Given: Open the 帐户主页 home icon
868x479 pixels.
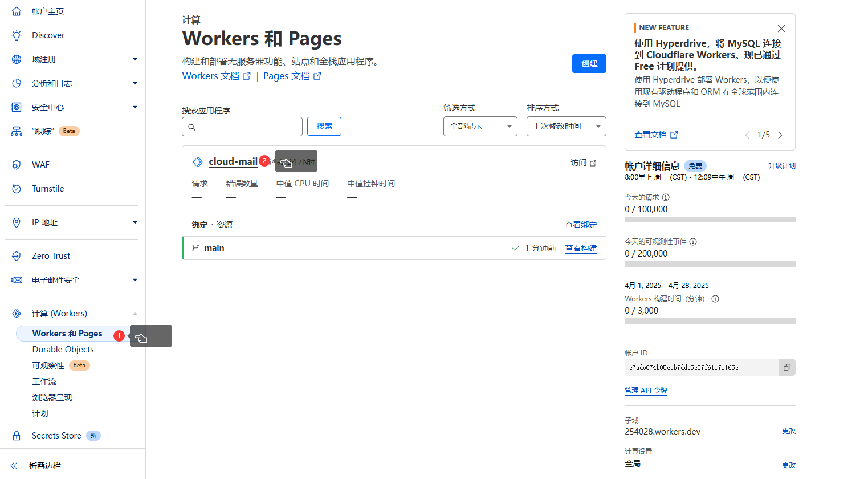Looking at the screenshot, I should 16,10.
